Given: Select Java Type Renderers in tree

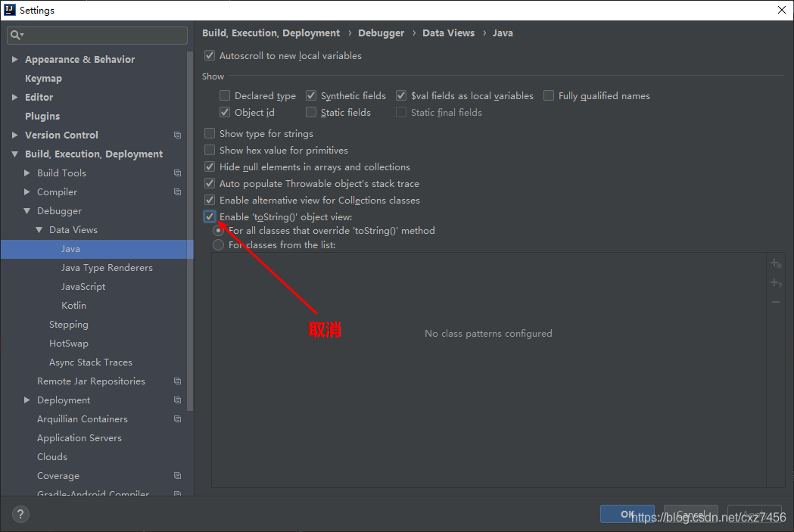Looking at the screenshot, I should (x=107, y=268).
